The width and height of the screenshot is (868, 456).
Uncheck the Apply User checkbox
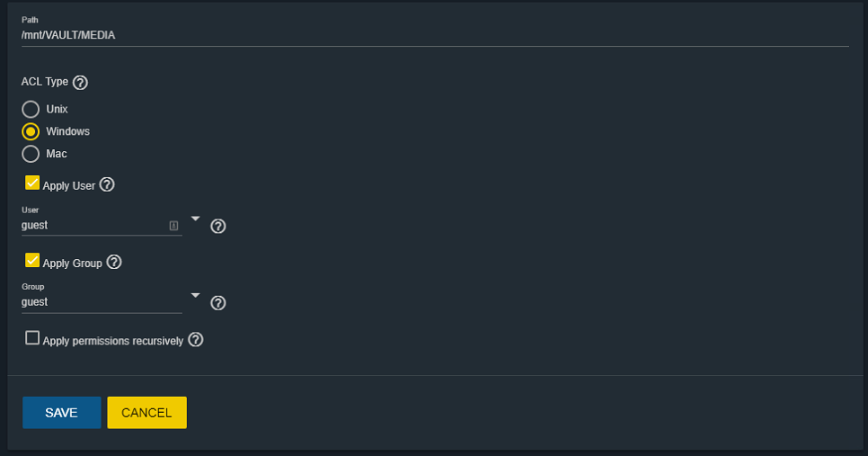coord(32,183)
